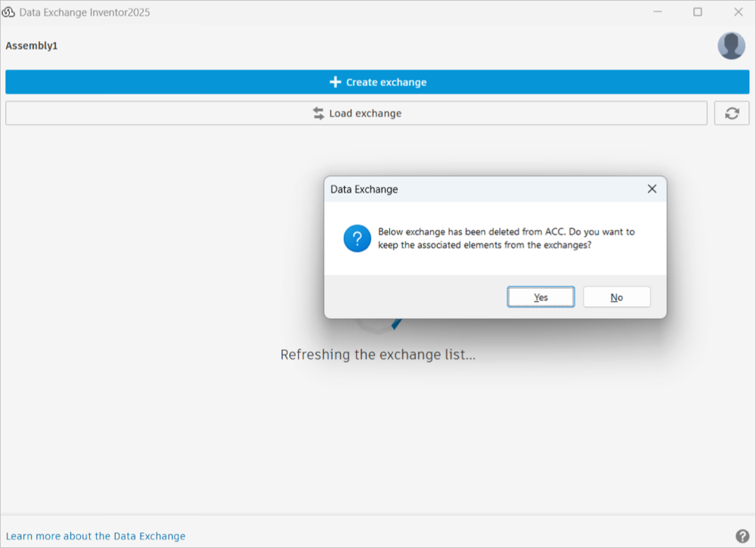This screenshot has height=548, width=756.
Task: Confirm Yes in Data Exchange dialog
Action: (x=541, y=297)
